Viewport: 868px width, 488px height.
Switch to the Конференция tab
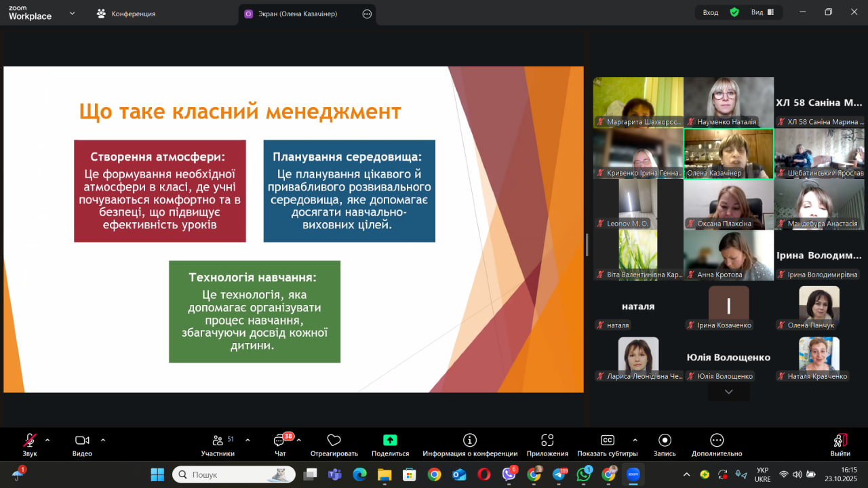[126, 14]
